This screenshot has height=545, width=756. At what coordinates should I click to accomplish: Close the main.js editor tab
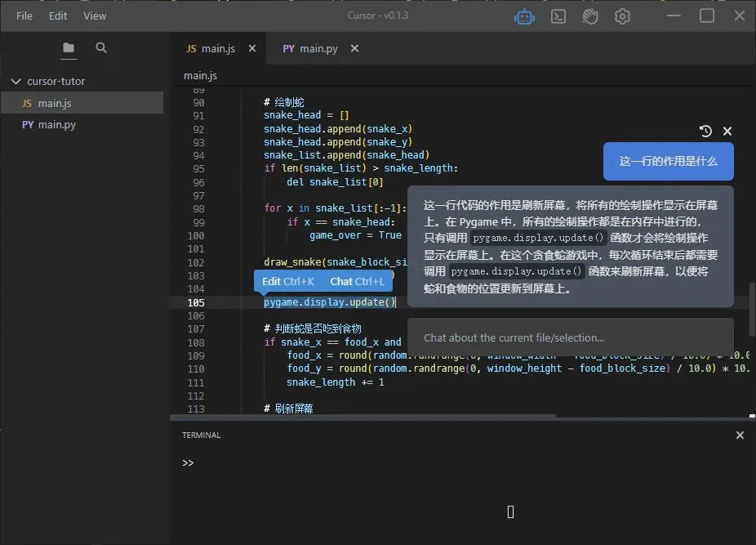point(252,48)
